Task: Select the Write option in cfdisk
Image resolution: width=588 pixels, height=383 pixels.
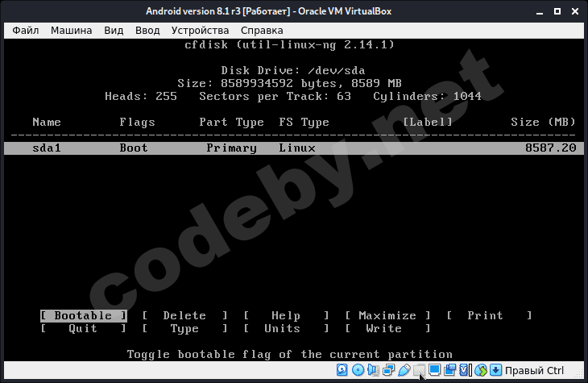Action: (x=387, y=328)
